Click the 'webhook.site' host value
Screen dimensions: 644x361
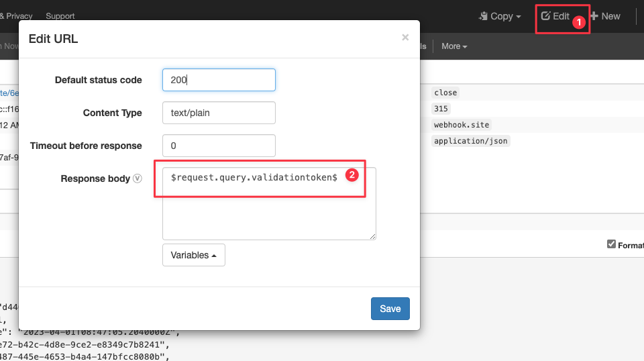pyautogui.click(x=462, y=125)
